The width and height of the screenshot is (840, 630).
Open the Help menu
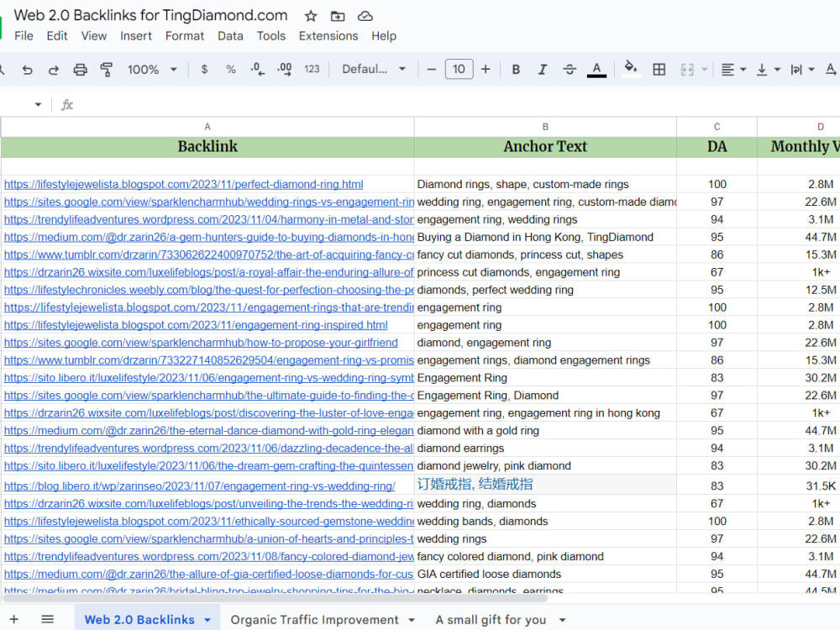click(x=384, y=36)
